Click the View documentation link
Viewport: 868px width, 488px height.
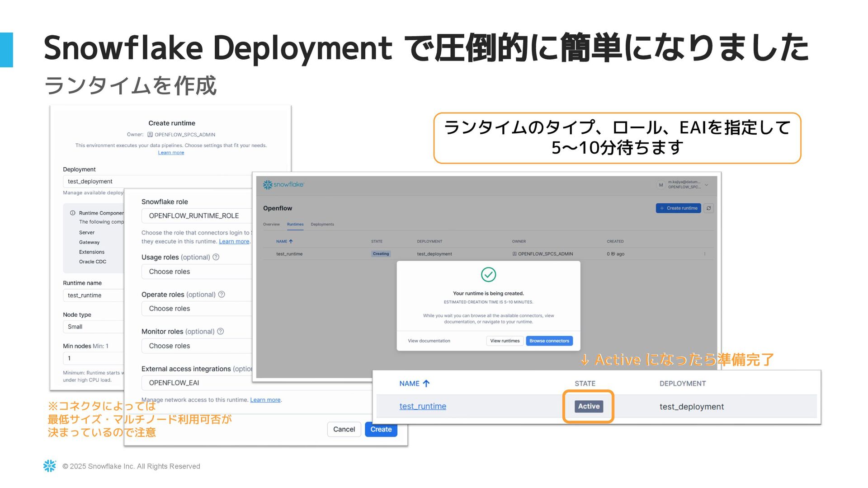coord(429,341)
